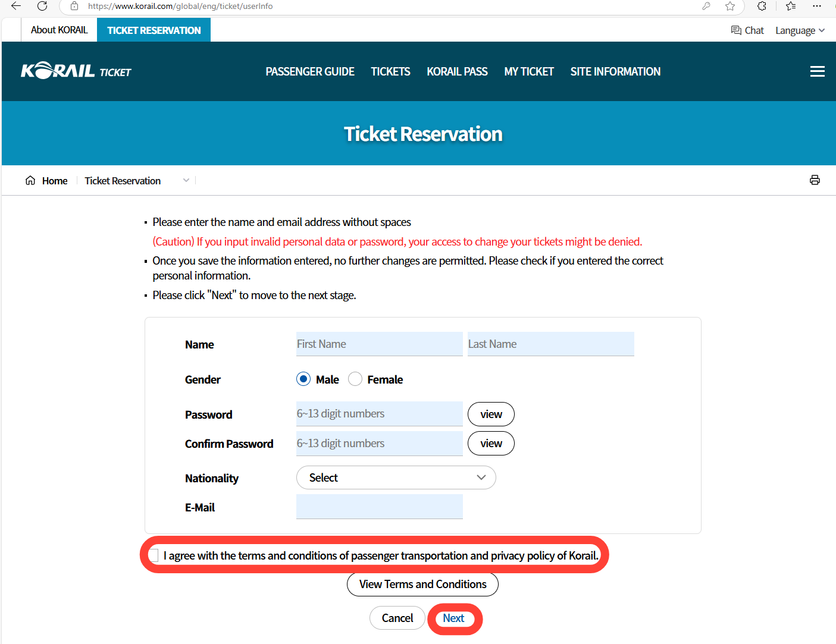
Task: Click the First Name input field
Action: pyautogui.click(x=379, y=344)
